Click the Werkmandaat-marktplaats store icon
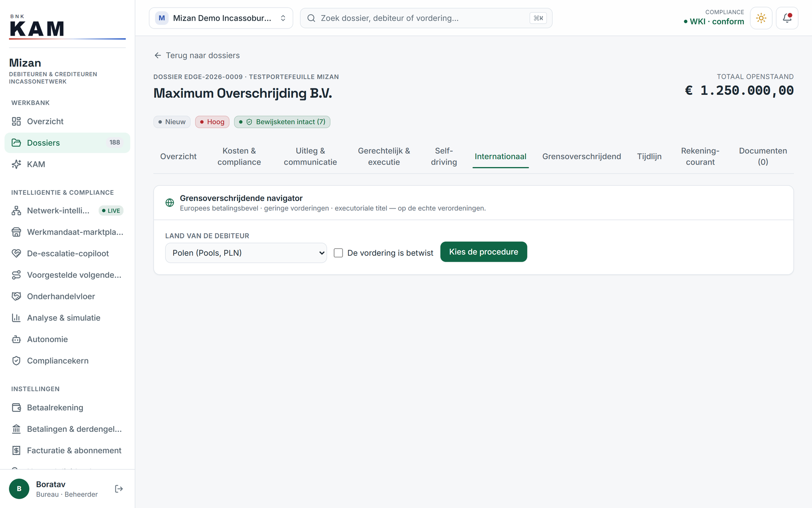Screen dimensions: 812x508 click(16, 232)
